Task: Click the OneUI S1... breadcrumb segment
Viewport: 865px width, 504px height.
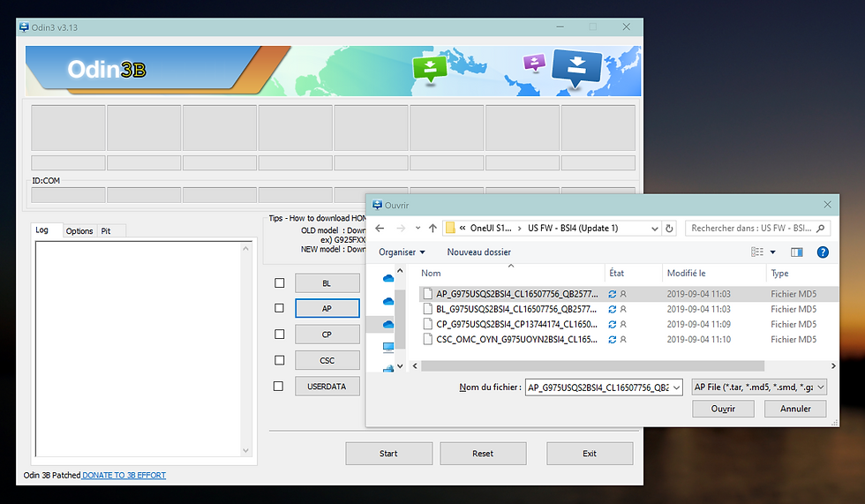Action: tap(491, 229)
